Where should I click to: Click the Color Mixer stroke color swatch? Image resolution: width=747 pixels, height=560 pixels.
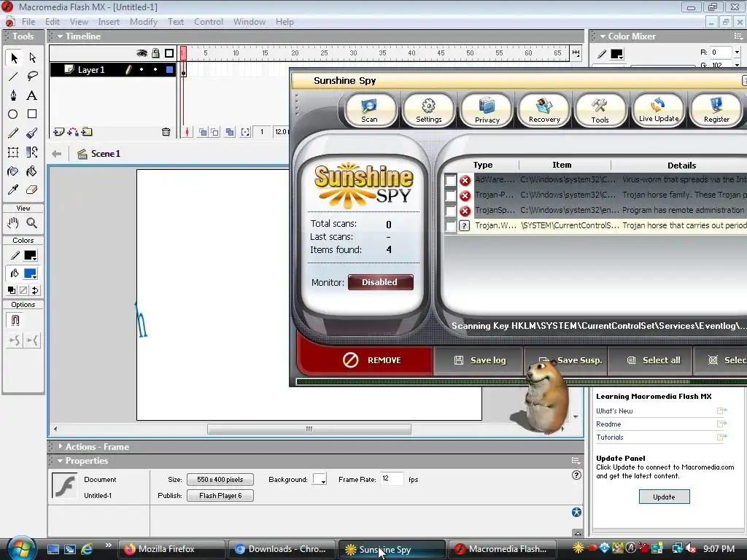(x=616, y=54)
